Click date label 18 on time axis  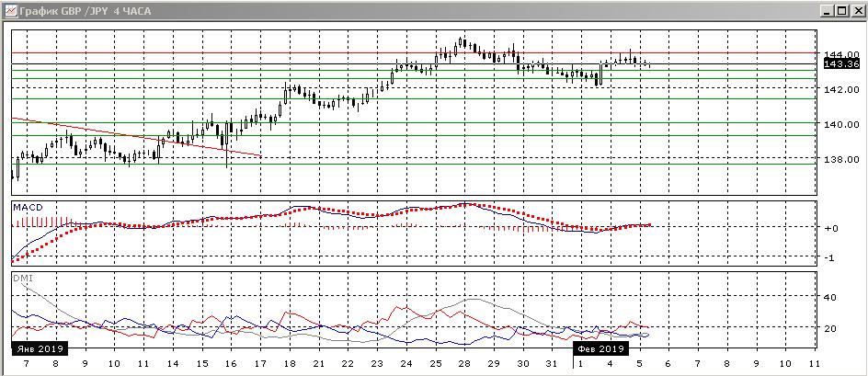(289, 364)
